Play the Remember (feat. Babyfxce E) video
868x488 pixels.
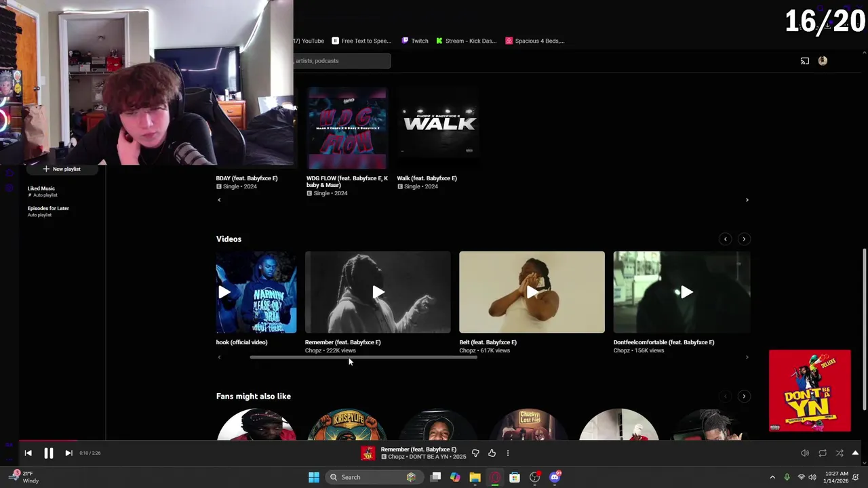click(x=378, y=292)
